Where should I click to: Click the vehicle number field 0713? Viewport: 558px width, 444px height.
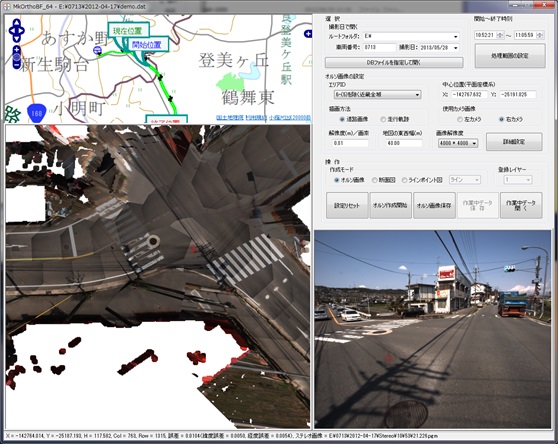click(379, 47)
